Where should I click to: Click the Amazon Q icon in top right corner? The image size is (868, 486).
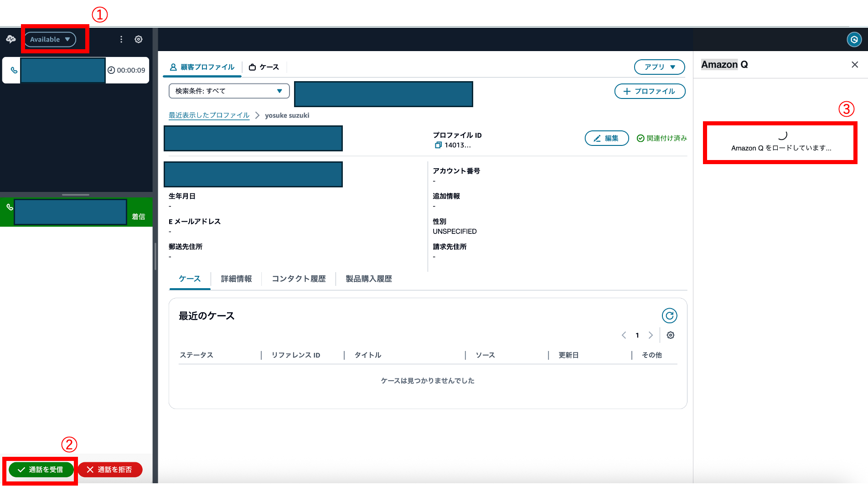point(854,40)
